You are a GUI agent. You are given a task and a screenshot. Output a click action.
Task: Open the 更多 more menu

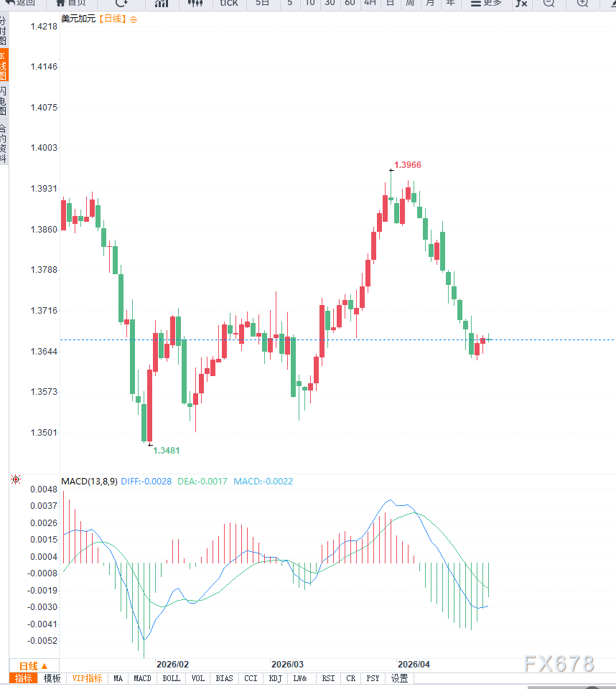coord(485,4)
